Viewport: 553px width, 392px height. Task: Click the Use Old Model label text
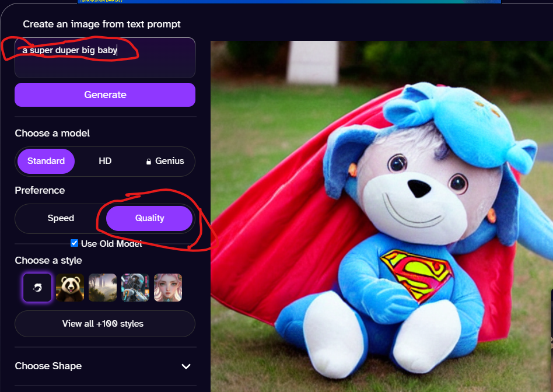pyautogui.click(x=111, y=243)
